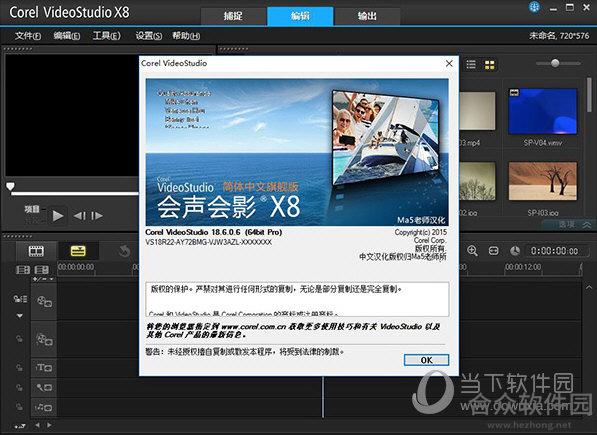Switch the library to thumbnail view
Image resolution: width=597 pixels, height=435 pixels.
tap(489, 64)
